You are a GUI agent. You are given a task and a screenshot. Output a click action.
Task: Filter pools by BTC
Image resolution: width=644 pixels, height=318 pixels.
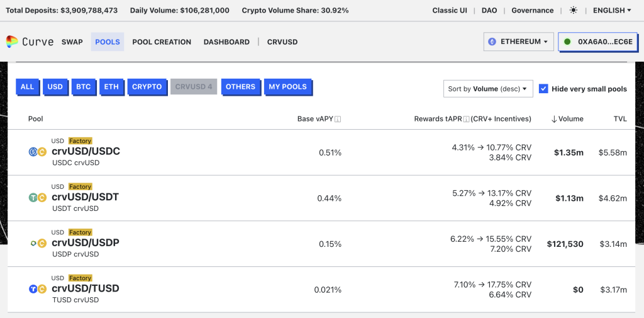[x=84, y=87]
